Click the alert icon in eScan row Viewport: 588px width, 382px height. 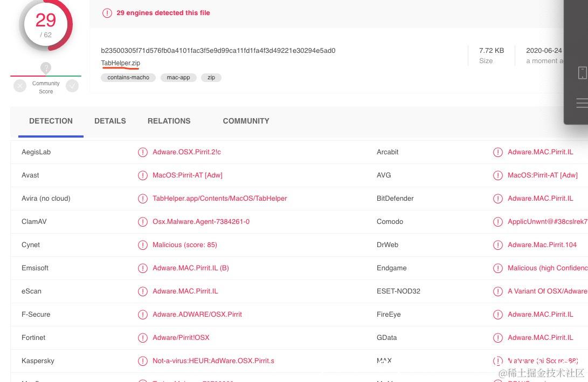coord(143,291)
